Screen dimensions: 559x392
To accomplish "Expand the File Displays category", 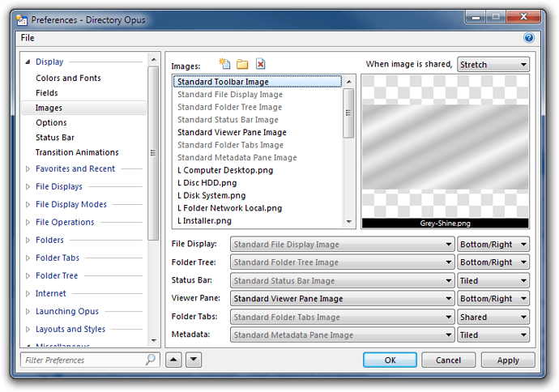I will [x=28, y=187].
